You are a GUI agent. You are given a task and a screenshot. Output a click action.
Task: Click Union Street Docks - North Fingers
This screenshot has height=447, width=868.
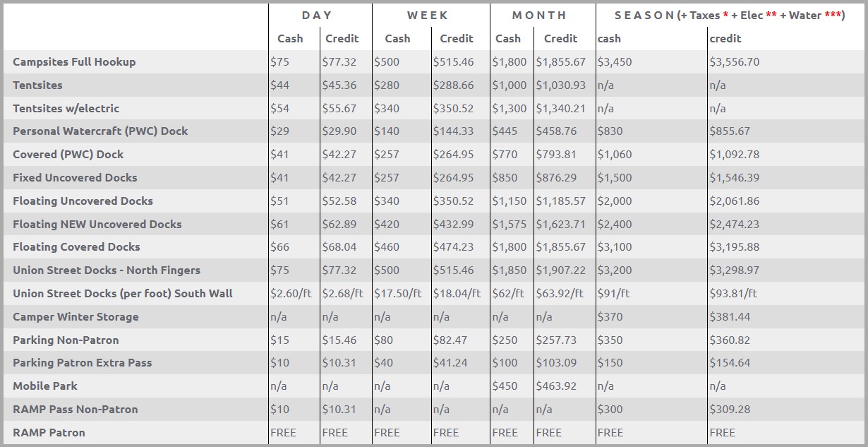pyautogui.click(x=107, y=270)
